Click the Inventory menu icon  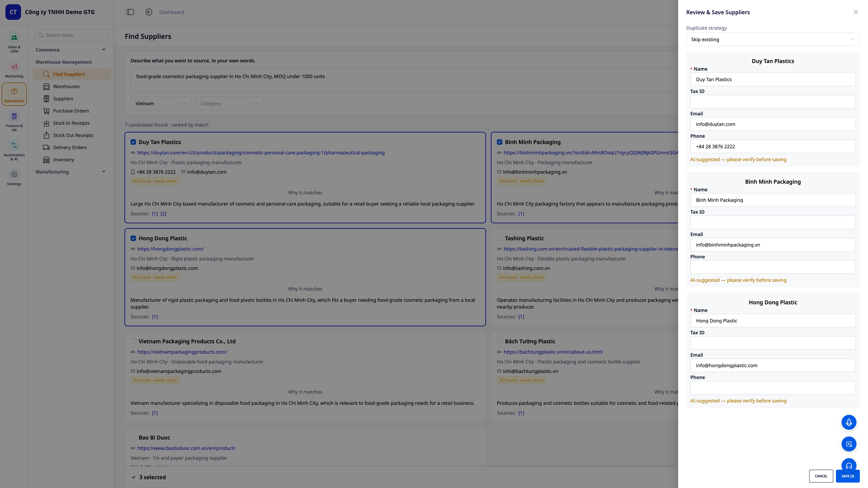(x=46, y=160)
